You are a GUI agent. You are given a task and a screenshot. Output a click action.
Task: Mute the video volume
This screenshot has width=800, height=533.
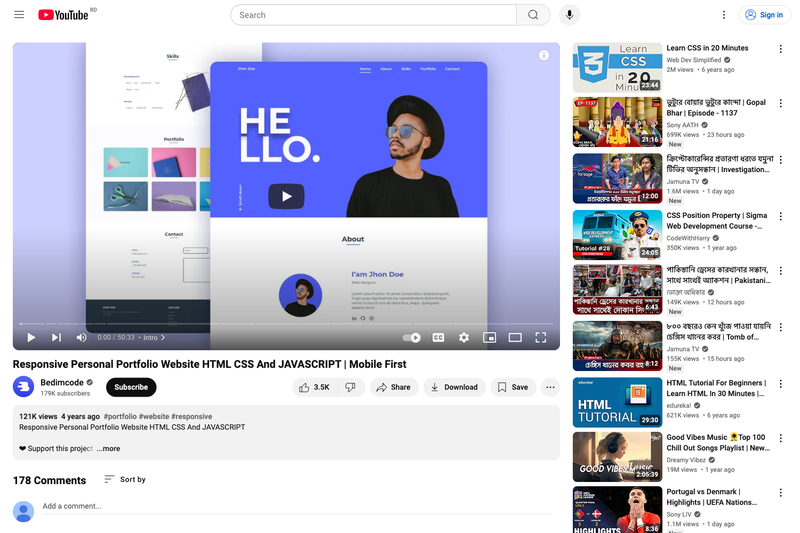pos(81,338)
